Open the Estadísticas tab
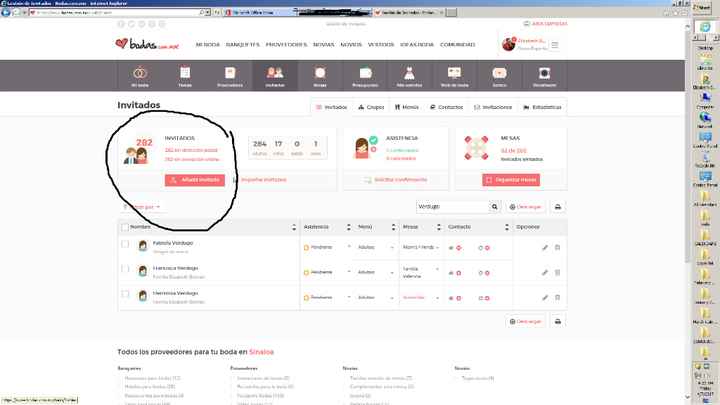 pyautogui.click(x=542, y=106)
